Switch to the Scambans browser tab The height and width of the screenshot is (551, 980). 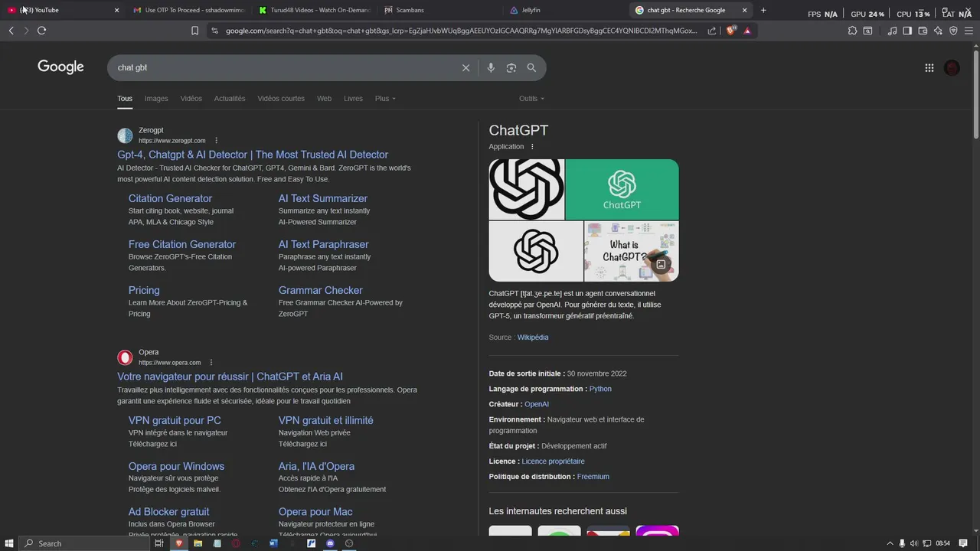[x=439, y=10]
